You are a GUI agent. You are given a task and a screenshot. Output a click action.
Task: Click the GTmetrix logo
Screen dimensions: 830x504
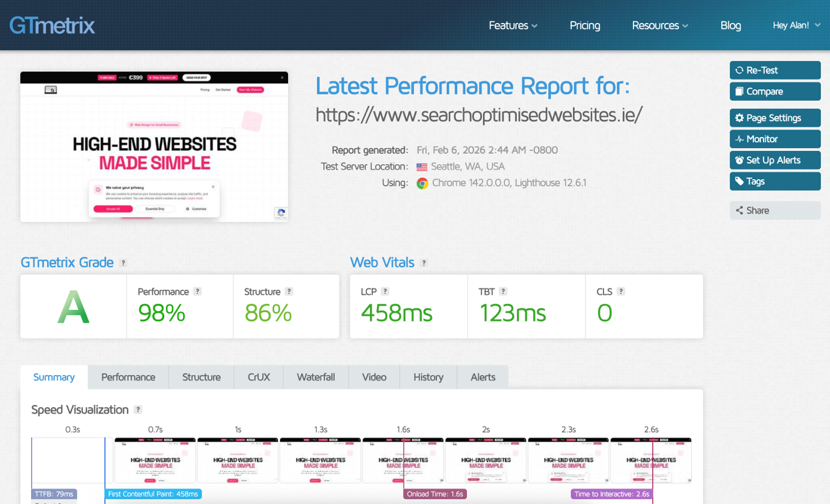point(51,25)
